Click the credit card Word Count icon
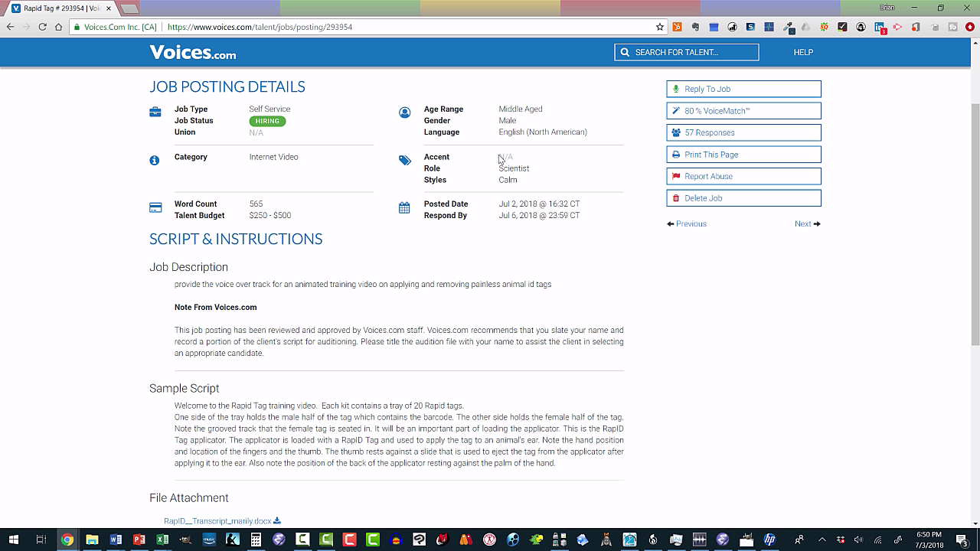 [155, 207]
